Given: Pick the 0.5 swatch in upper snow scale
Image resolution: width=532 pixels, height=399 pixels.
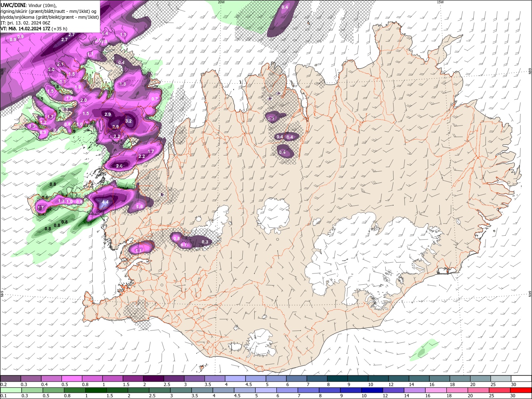Looking at the screenshot, I should 71,379.
